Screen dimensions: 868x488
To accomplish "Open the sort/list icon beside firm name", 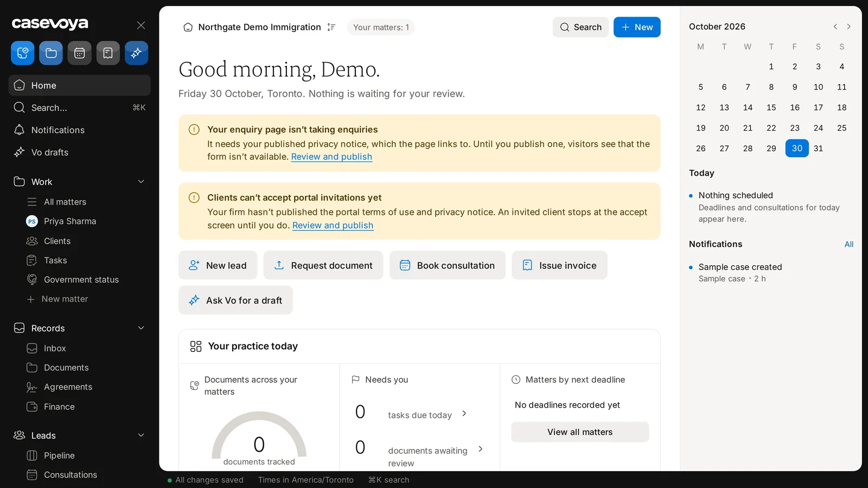I will pyautogui.click(x=331, y=27).
